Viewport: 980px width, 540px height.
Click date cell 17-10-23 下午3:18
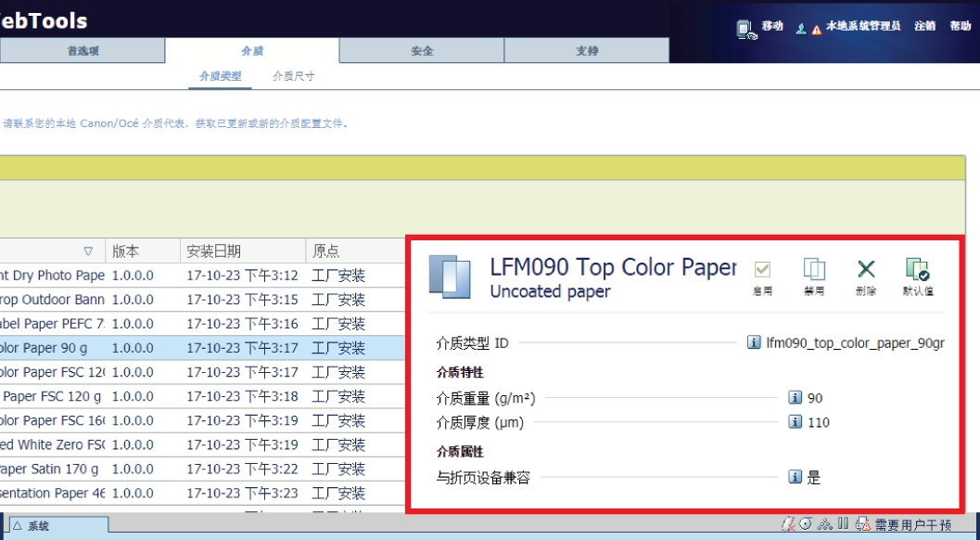pos(243,396)
